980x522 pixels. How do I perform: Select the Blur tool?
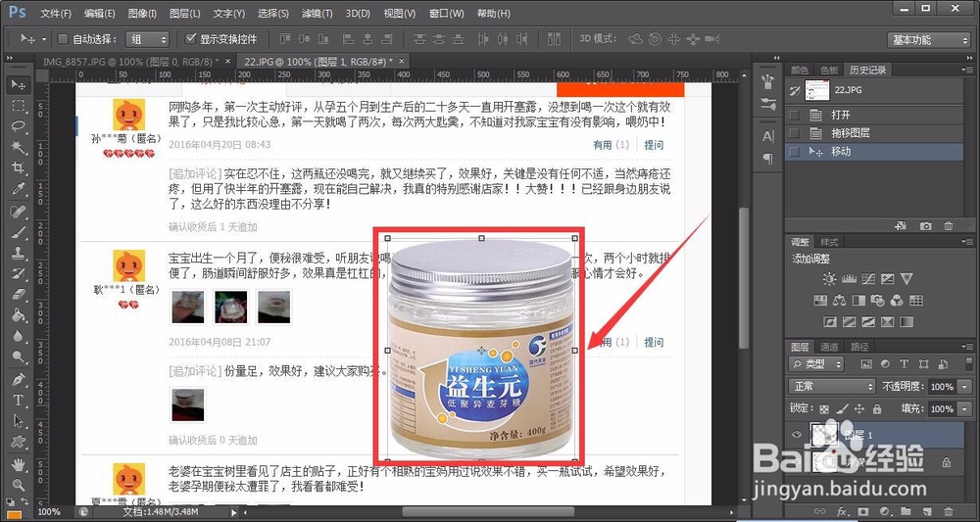pos(18,336)
